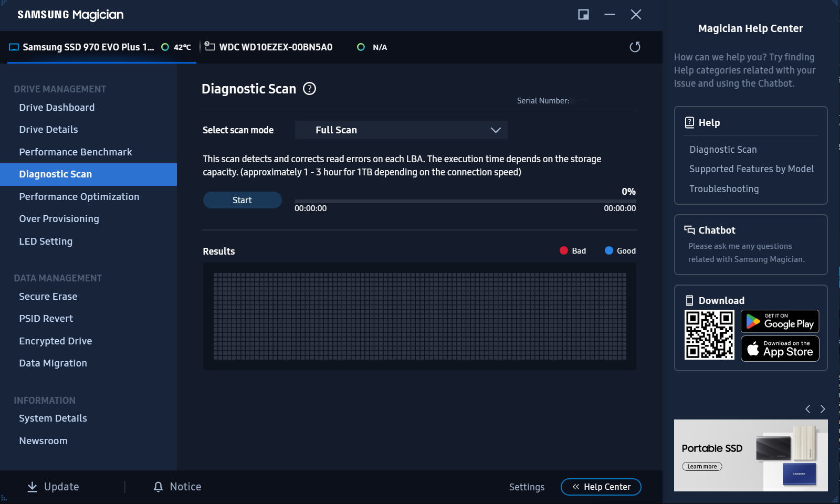Click the Portable SSD promo banner image
840x504 pixels.
751,455
